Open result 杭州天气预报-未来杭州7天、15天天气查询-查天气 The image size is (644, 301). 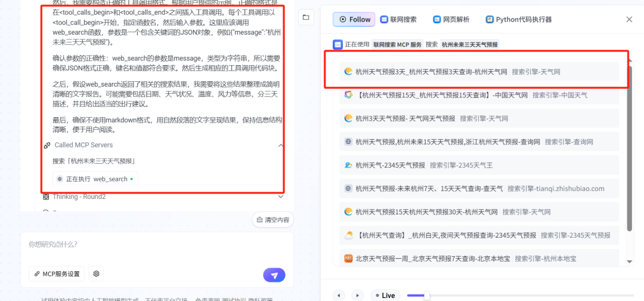tap(479, 189)
